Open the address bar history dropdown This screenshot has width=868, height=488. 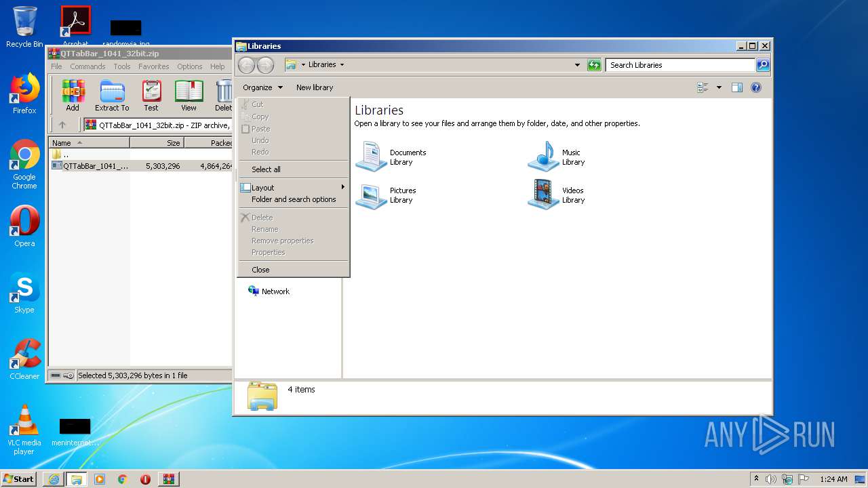coord(577,65)
